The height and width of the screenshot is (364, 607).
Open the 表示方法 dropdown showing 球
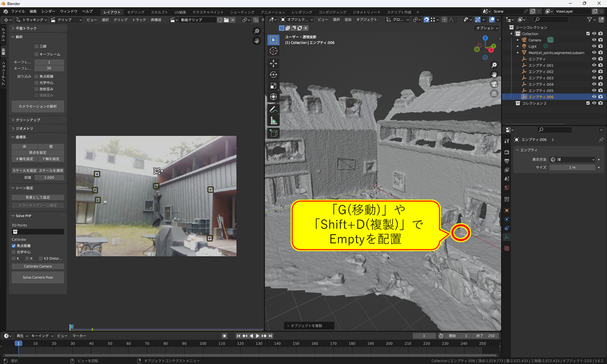click(x=573, y=160)
